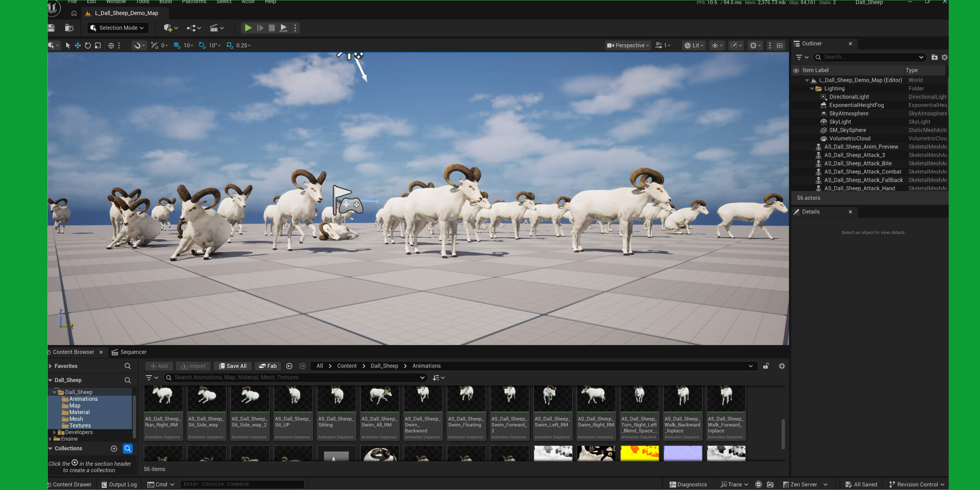
Task: Click the Eject/launch play icon after Stop
Action: [283, 28]
